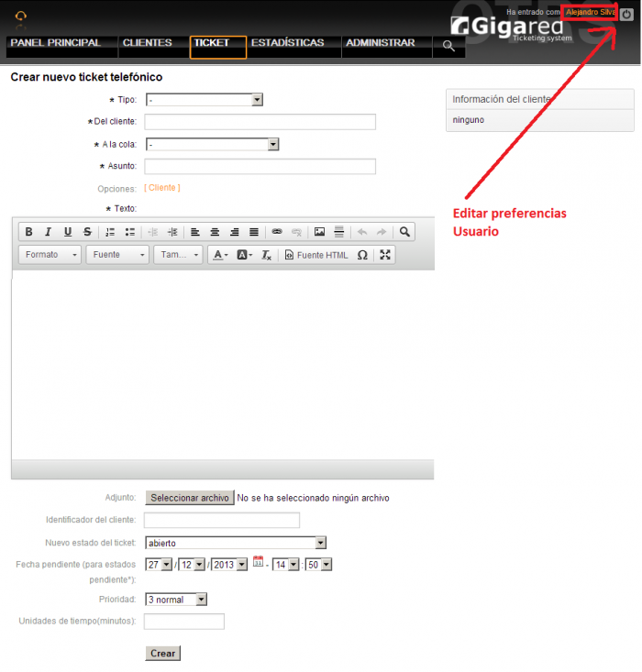The image size is (642, 672).
Task: Click the logout power icon
Action: 626,14
